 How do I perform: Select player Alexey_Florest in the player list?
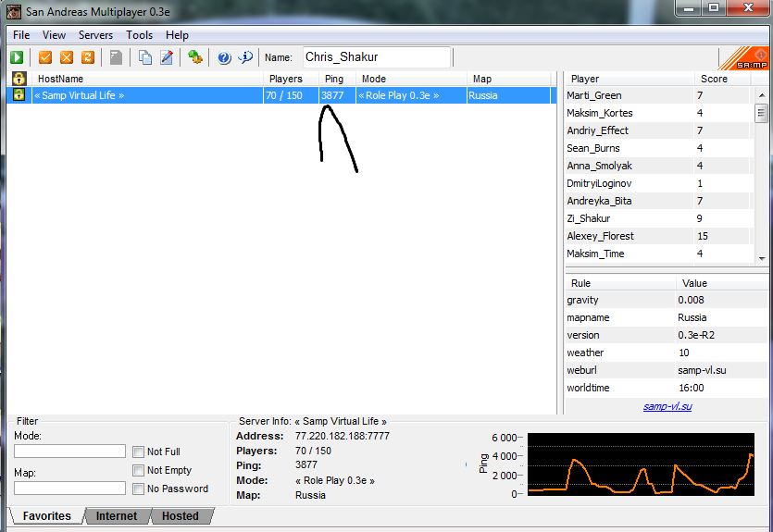point(660,236)
